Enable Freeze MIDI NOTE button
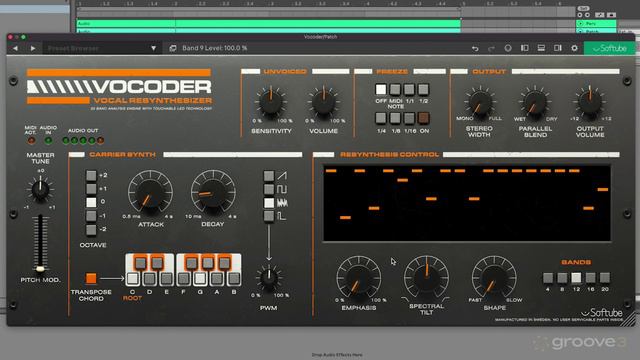The width and height of the screenshot is (640, 360). click(x=395, y=89)
